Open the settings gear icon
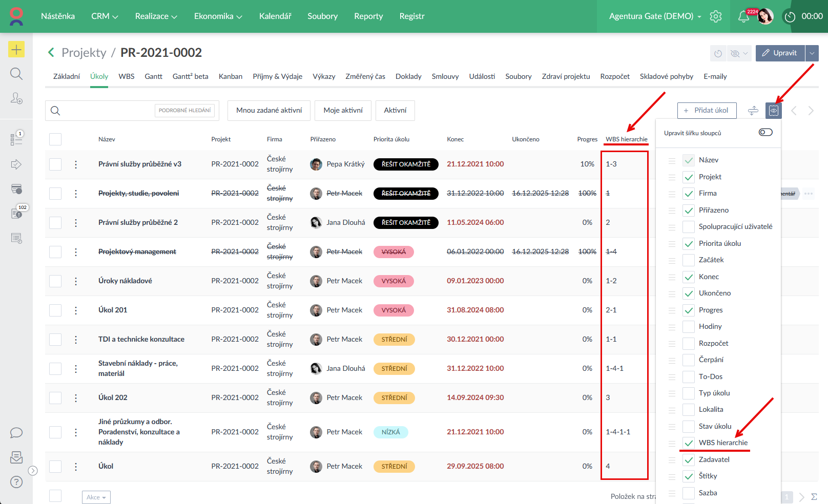Image resolution: width=828 pixels, height=504 pixels. tap(716, 16)
